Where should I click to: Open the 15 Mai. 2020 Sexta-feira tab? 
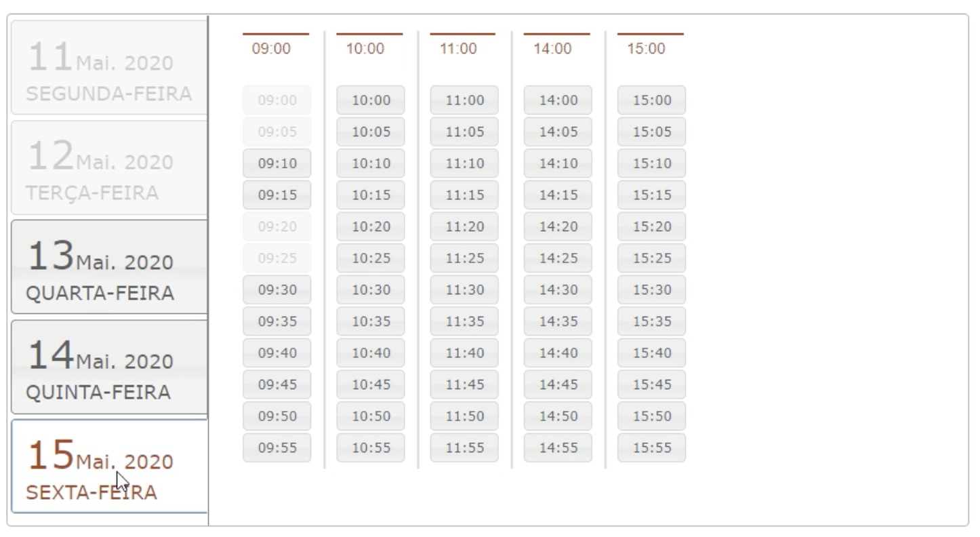108,466
